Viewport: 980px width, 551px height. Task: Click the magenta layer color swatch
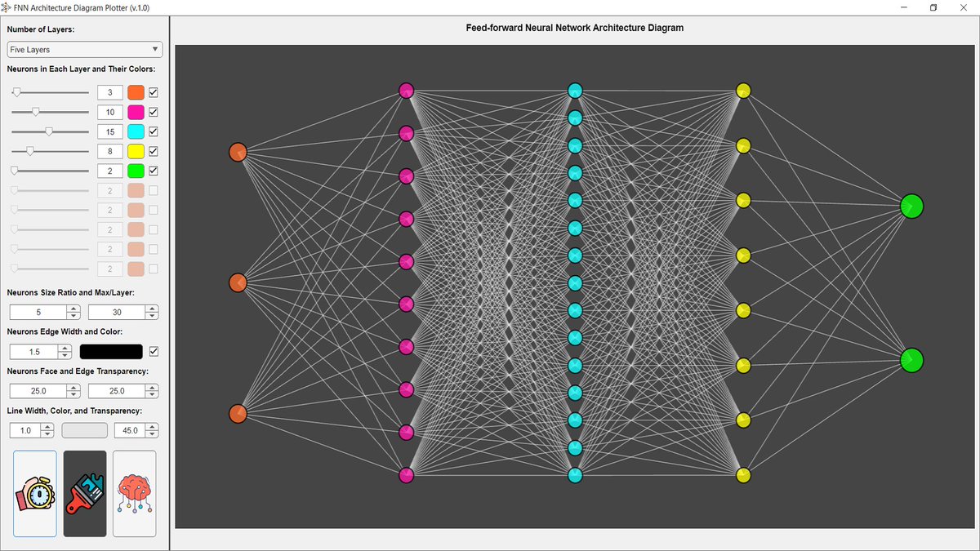136,112
